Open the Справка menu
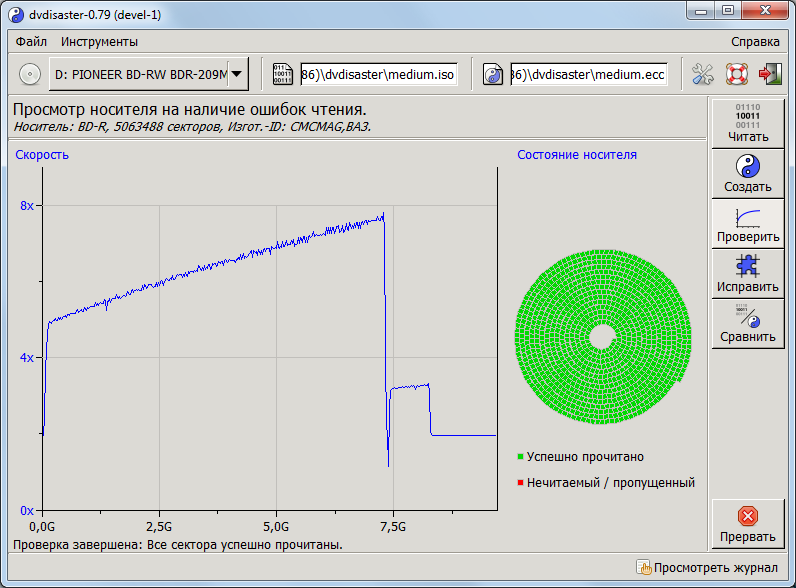This screenshot has height=588, width=796. (755, 42)
